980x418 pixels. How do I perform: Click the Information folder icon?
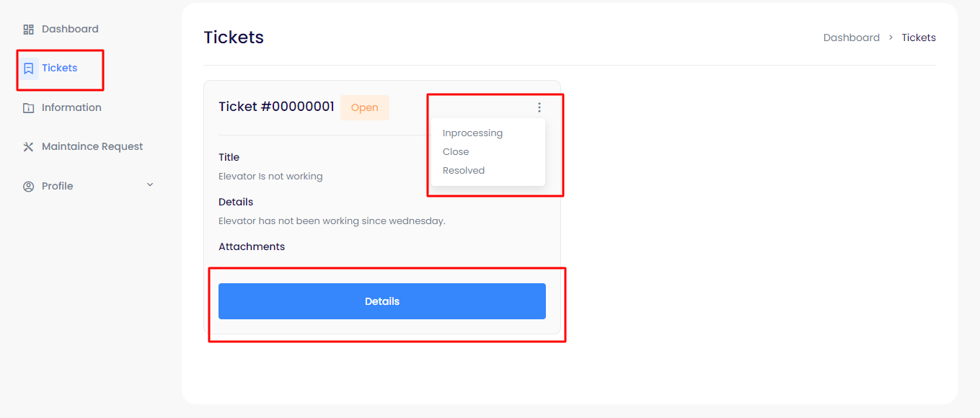[29, 108]
